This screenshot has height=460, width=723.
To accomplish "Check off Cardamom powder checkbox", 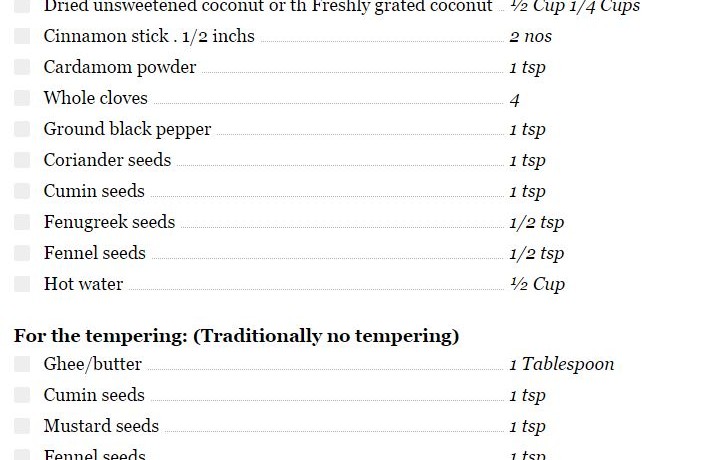I will (22, 67).
